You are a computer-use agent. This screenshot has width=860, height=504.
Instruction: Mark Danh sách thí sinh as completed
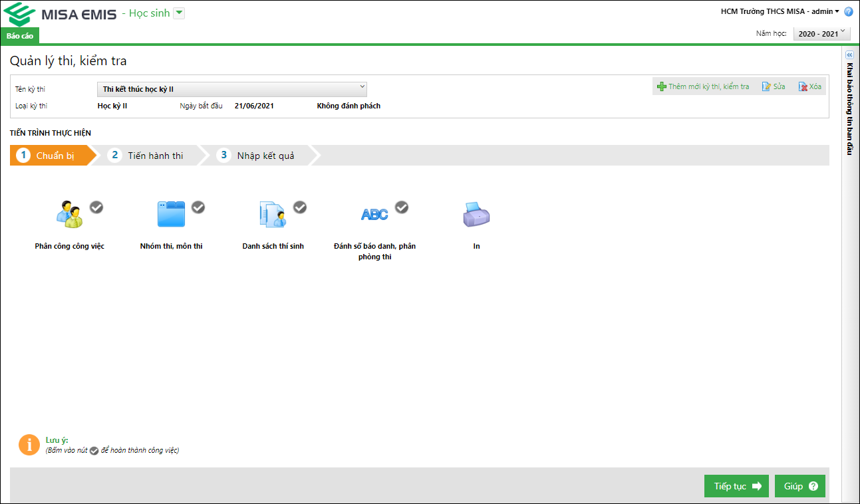coord(300,207)
